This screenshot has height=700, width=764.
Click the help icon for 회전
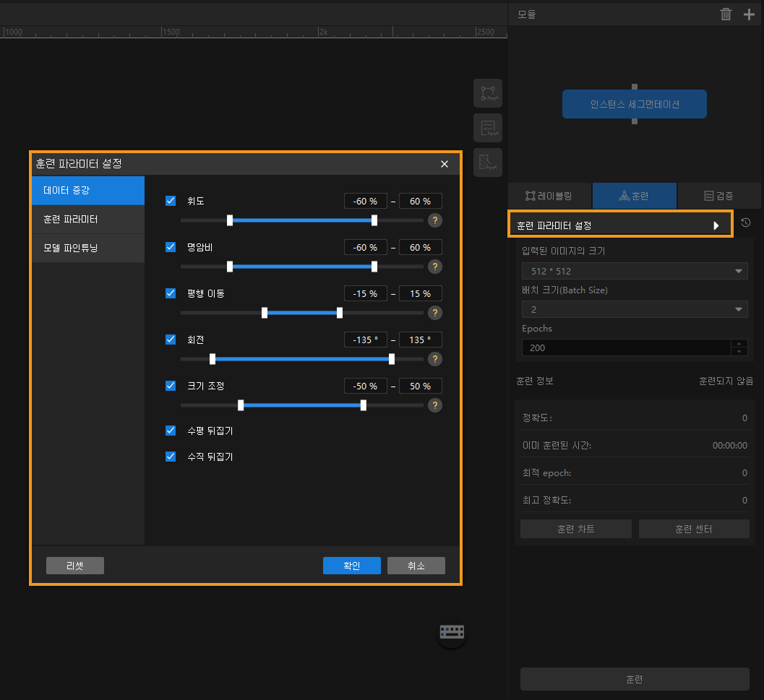pyautogui.click(x=435, y=359)
